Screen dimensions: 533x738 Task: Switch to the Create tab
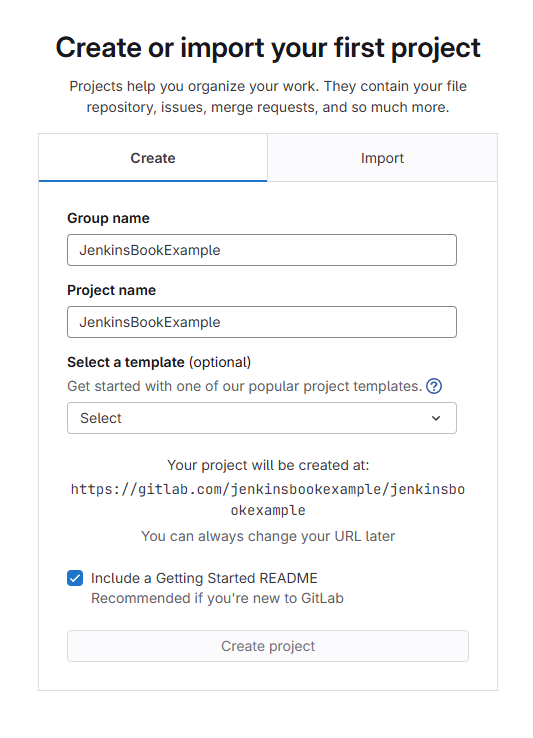pyautogui.click(x=153, y=158)
